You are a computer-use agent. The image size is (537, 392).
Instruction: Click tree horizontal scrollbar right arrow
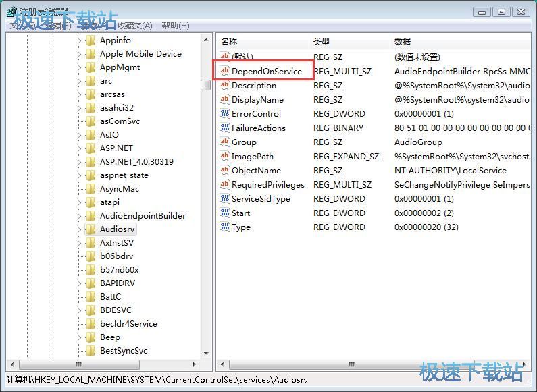click(x=194, y=364)
